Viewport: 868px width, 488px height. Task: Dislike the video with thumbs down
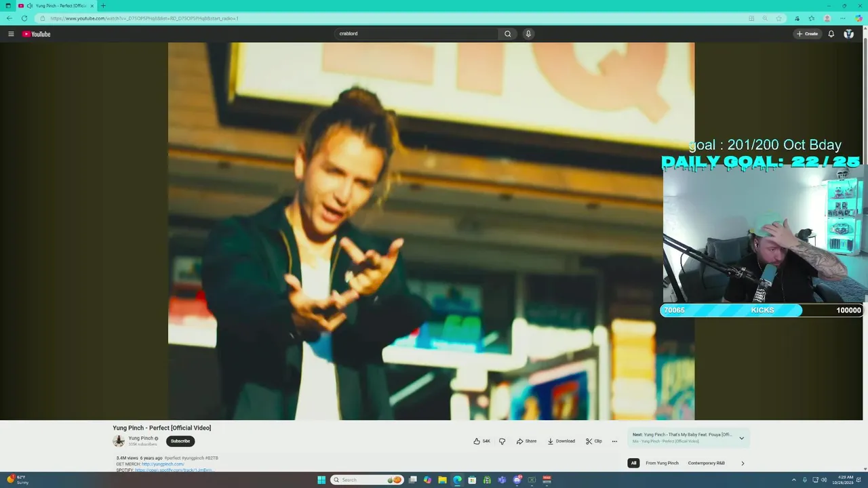502,441
